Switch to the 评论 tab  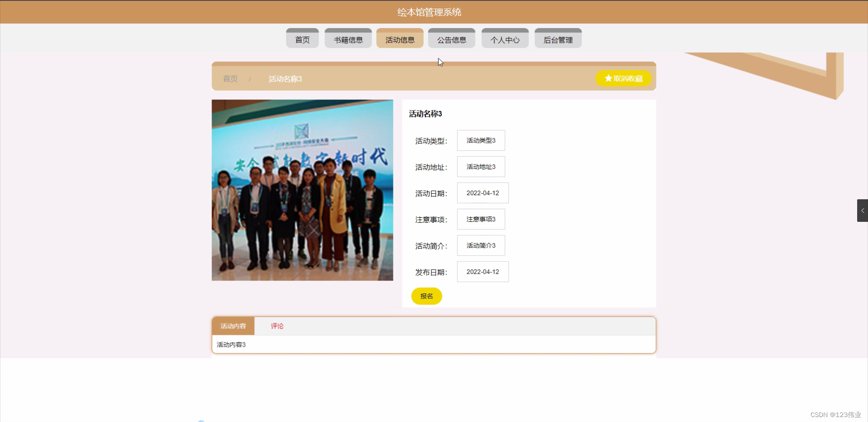277,326
